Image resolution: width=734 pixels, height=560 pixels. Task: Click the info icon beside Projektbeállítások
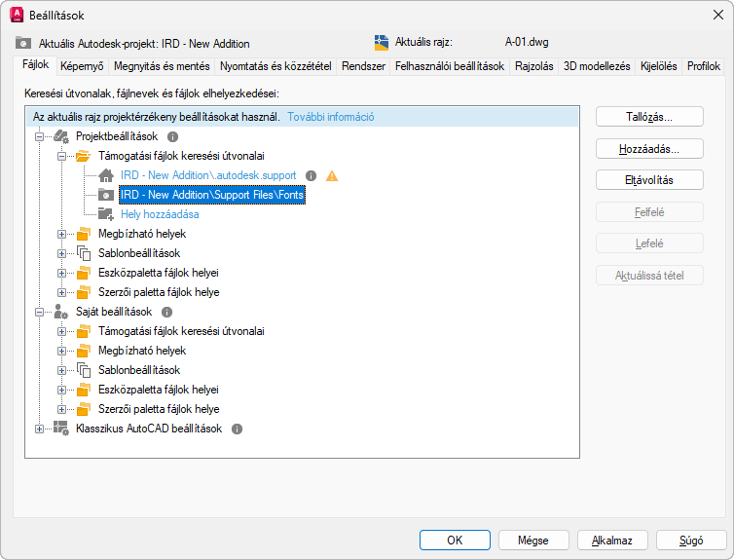click(x=173, y=137)
